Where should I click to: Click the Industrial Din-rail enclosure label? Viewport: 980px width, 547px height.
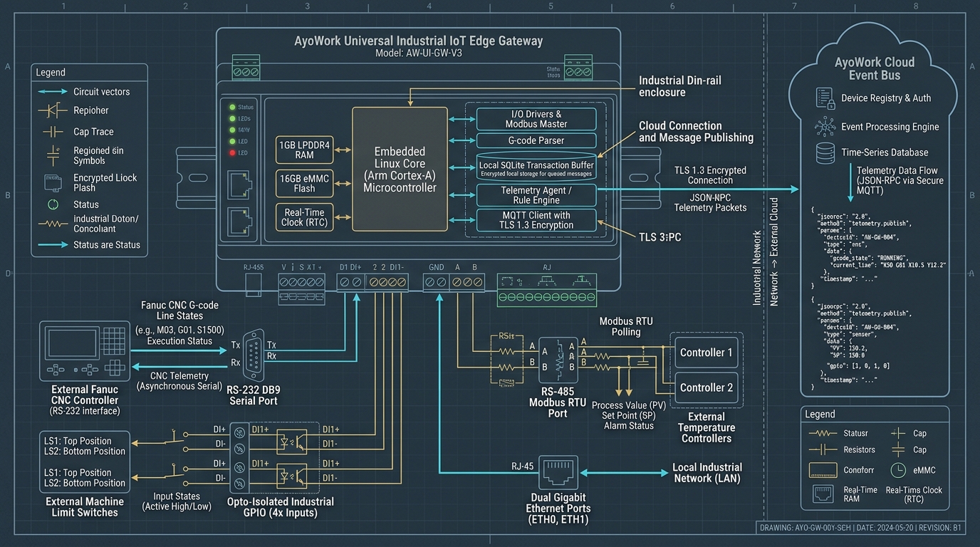click(x=679, y=86)
